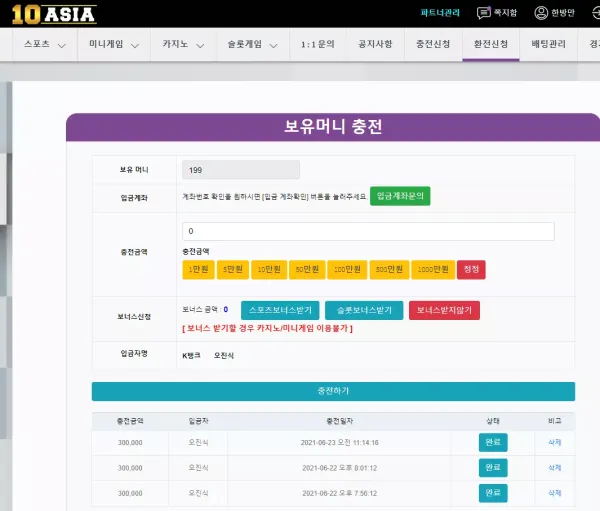600x511 pixels.
Task: Open the 배팅관리 menu
Action: [549, 44]
